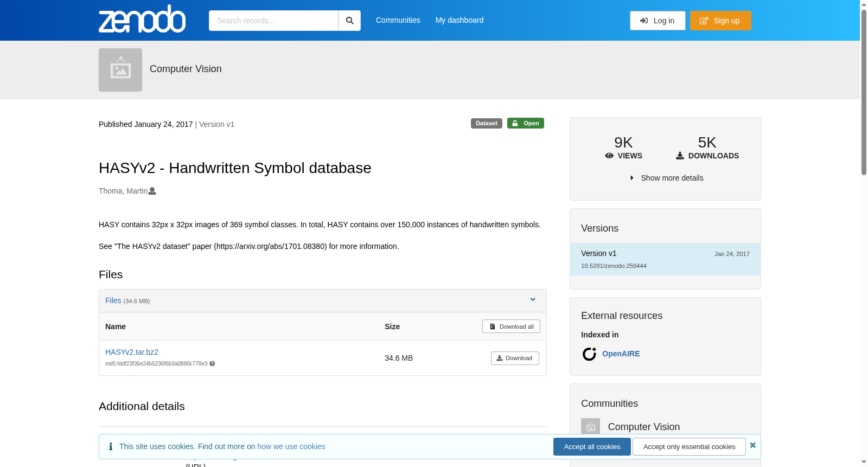Click the Version v1 label in header
The height and width of the screenshot is (467, 868).
pos(216,124)
